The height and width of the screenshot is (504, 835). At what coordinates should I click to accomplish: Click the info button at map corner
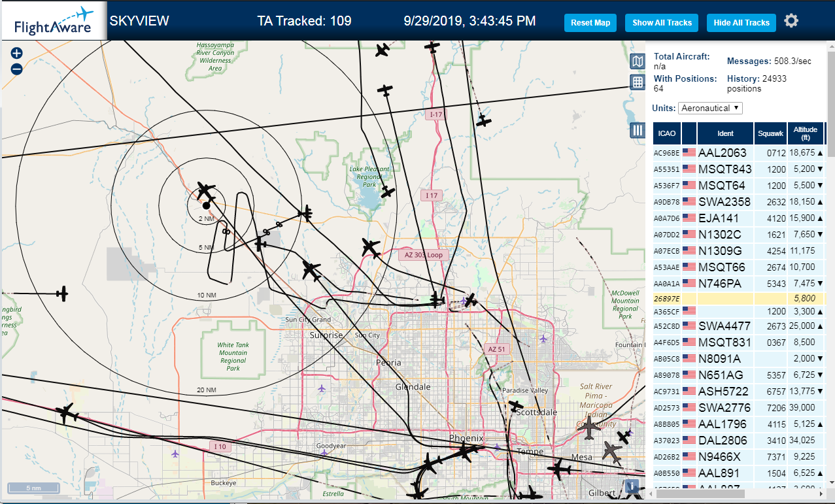point(631,486)
